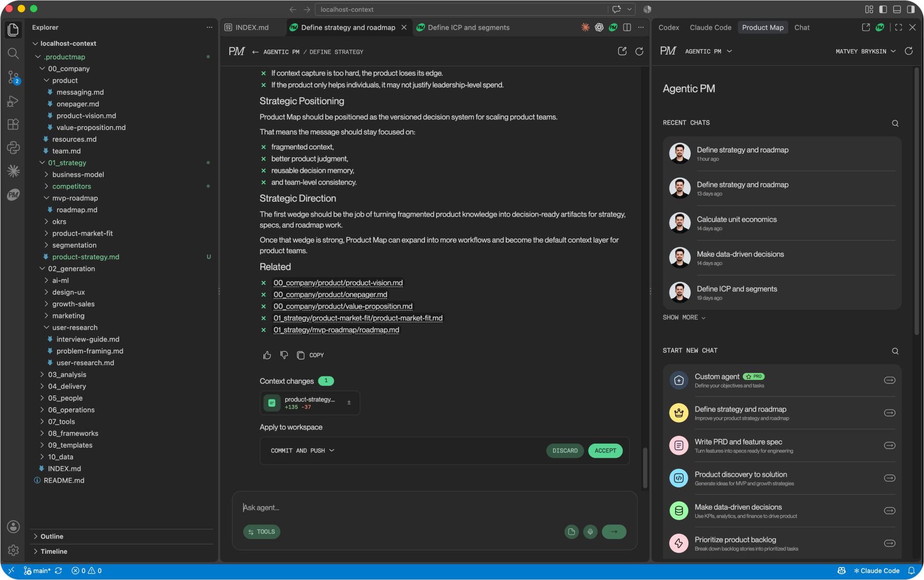Image resolution: width=924 pixels, height=580 pixels.
Task: Switch to Codex tab
Action: click(x=668, y=28)
